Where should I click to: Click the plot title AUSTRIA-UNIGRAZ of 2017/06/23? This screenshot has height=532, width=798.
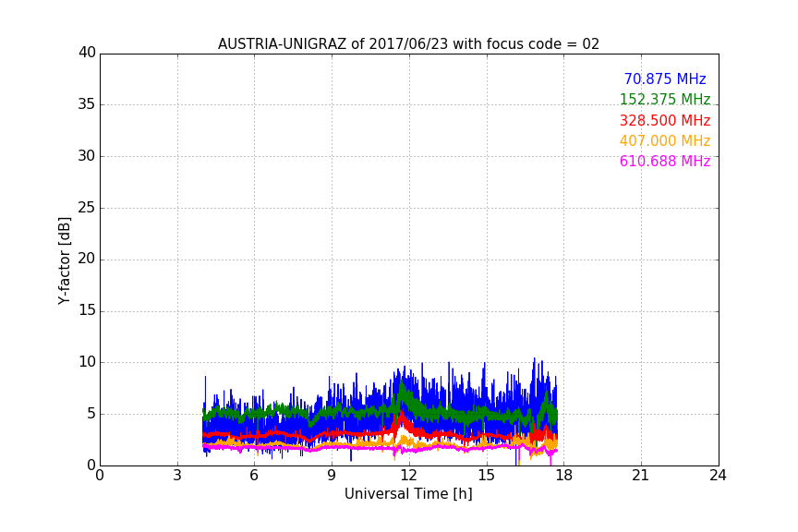(x=408, y=43)
